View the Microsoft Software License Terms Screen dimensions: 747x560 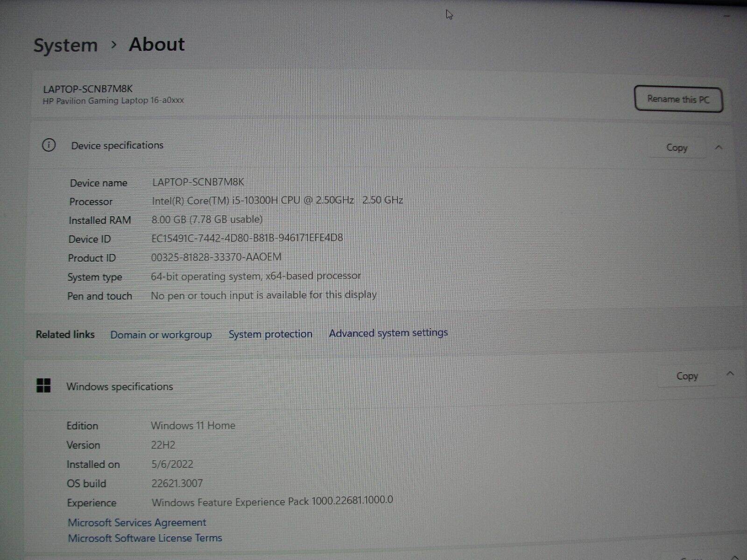145,538
